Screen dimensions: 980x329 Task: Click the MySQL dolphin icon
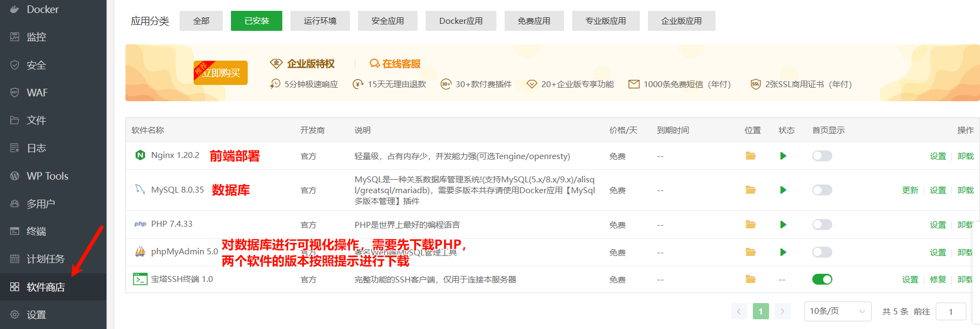point(140,189)
